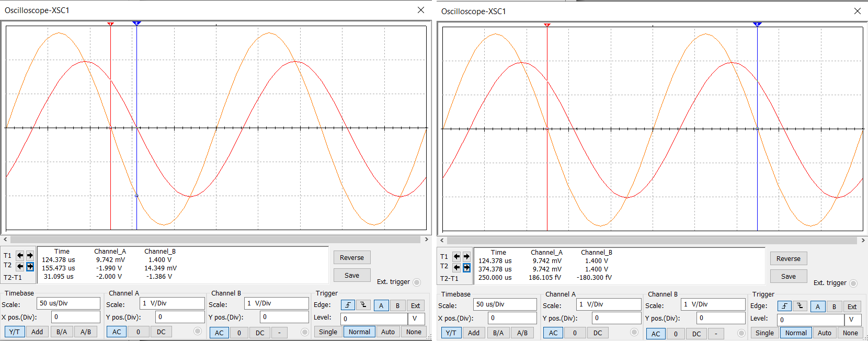Click Reverse button in left oscilloscope
The width and height of the screenshot is (868, 341).
(x=352, y=257)
